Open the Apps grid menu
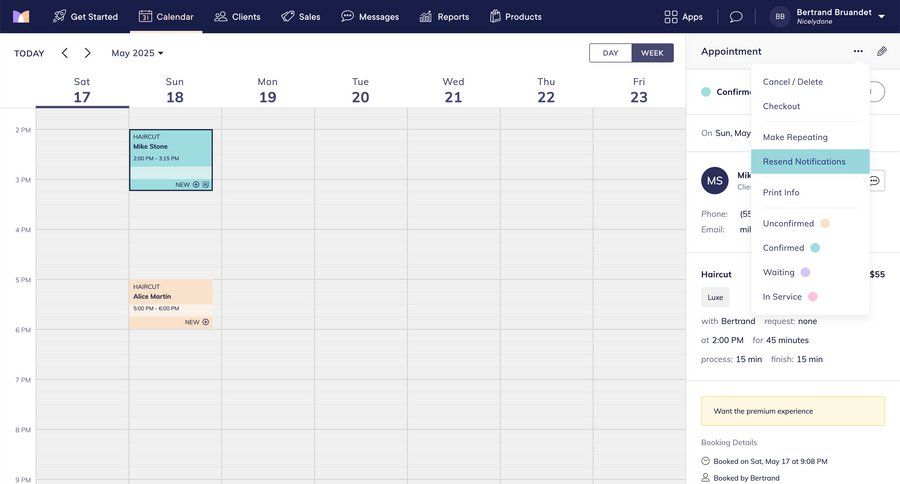Viewport: 900px width, 484px height. click(x=683, y=17)
